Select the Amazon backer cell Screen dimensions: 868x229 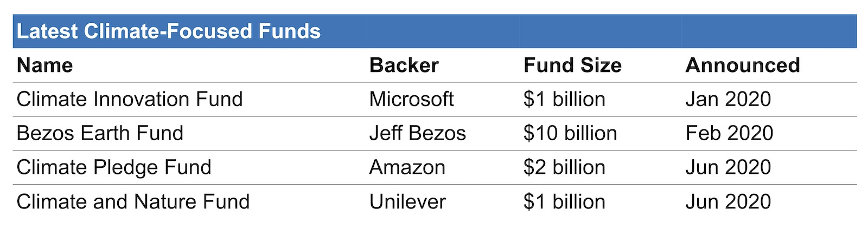(407, 167)
